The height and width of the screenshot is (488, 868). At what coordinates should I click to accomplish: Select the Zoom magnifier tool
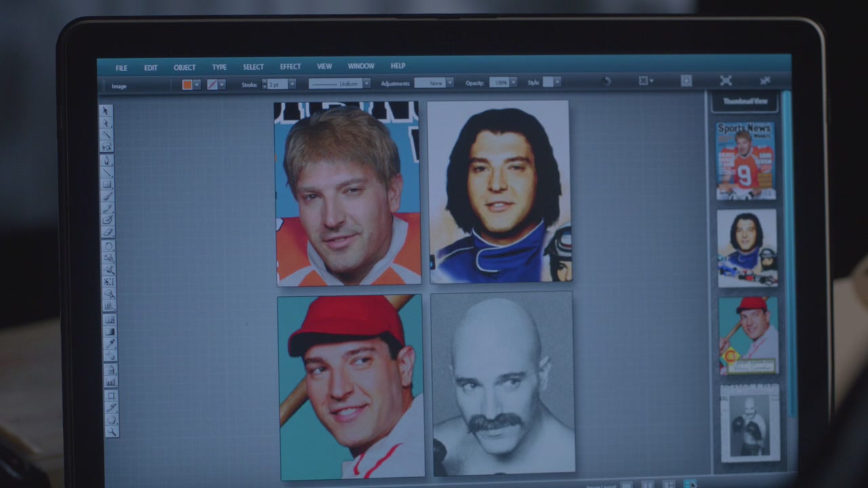(x=111, y=432)
